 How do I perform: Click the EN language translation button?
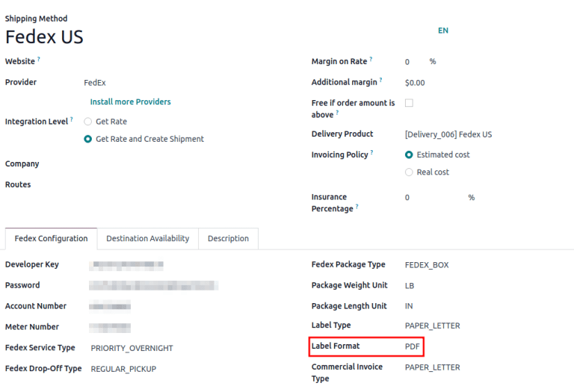pos(443,31)
